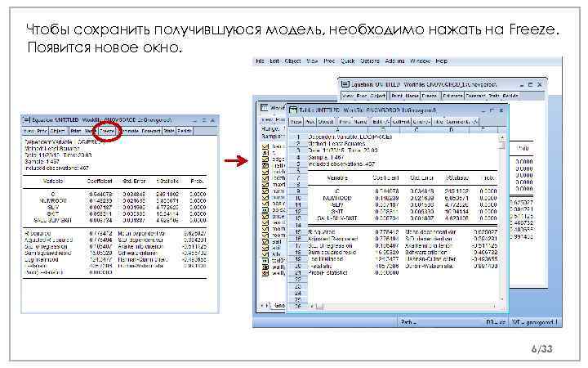Click Forecast in the standalone Equation window toolbar
Screen dimensions: 588x368
tap(151, 131)
